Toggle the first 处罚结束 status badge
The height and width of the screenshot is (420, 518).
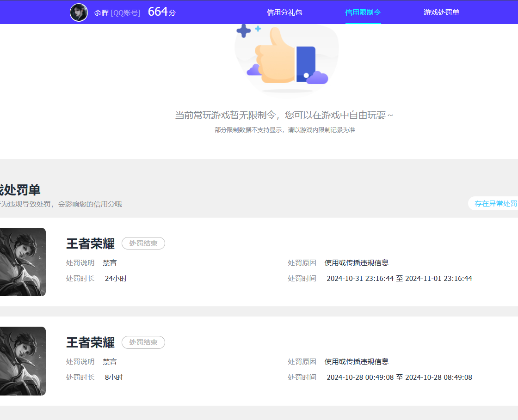tap(143, 243)
